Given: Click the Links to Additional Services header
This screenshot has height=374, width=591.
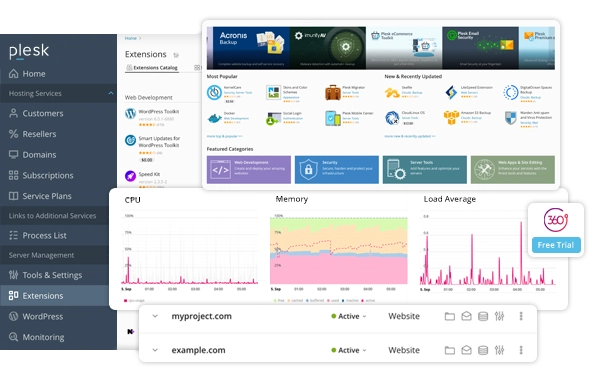Looking at the screenshot, I should 52,216.
